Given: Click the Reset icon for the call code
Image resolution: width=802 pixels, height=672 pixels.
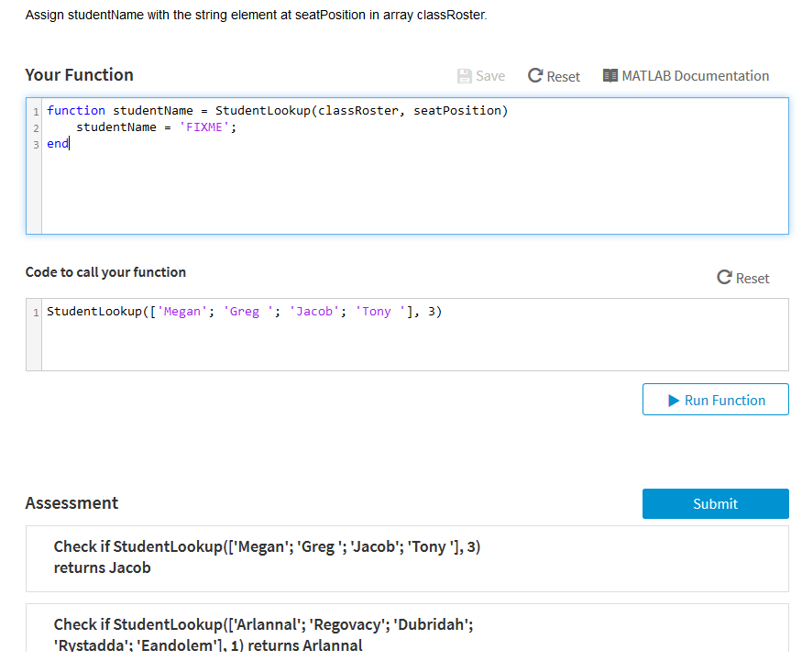Looking at the screenshot, I should 724,278.
